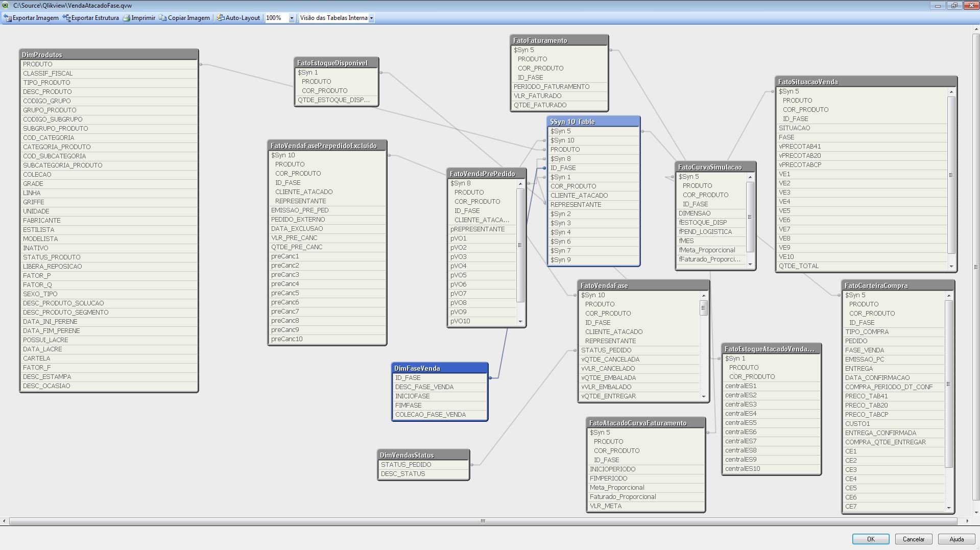Open the zoom percentage dropdown arrow
Screen dimensions: 980x550
coord(292,18)
